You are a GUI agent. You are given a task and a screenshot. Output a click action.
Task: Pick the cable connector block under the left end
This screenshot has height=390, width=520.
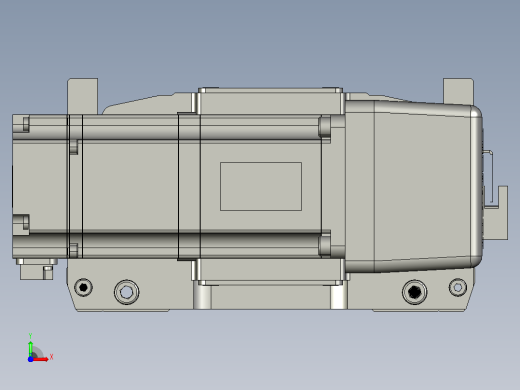coord(37,269)
